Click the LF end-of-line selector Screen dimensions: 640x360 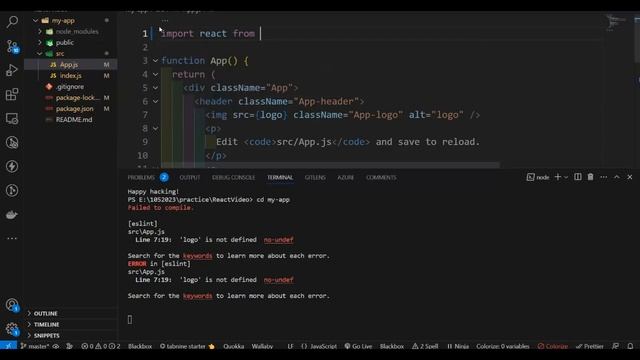coord(290,346)
